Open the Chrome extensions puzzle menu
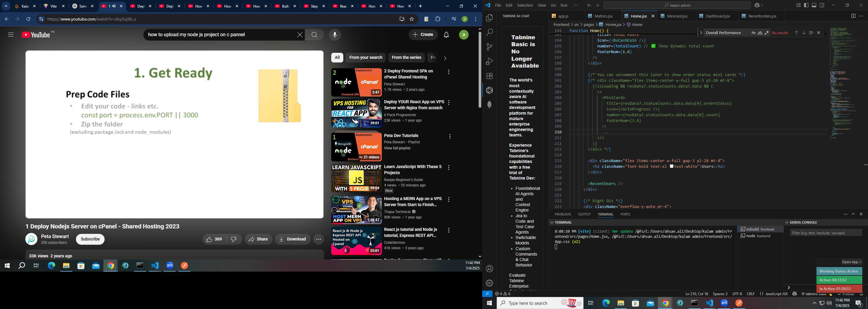The image size is (868, 309). (x=438, y=19)
